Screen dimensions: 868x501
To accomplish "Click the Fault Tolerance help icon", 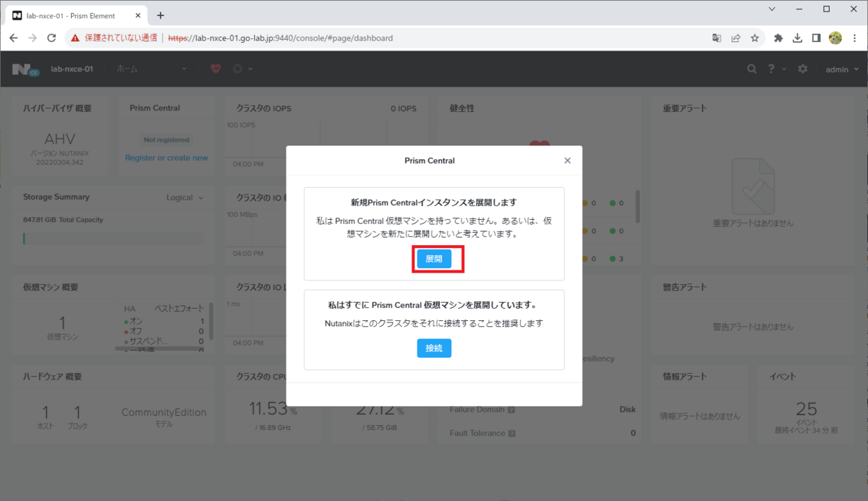I will (512, 434).
